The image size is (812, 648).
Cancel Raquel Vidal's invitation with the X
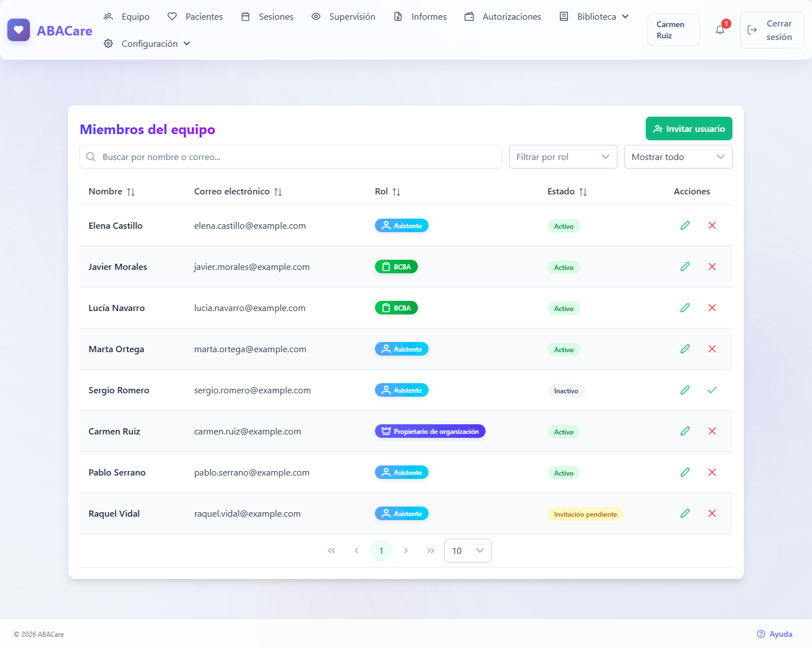click(x=712, y=513)
